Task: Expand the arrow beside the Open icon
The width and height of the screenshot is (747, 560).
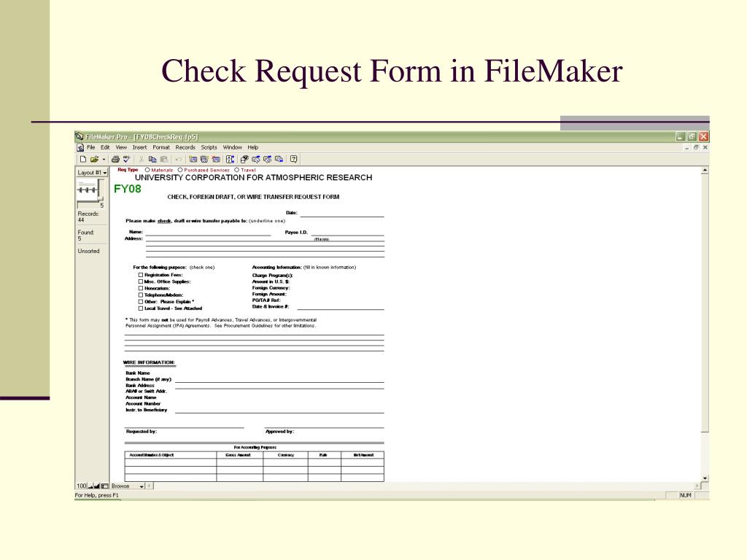Action: point(104,160)
